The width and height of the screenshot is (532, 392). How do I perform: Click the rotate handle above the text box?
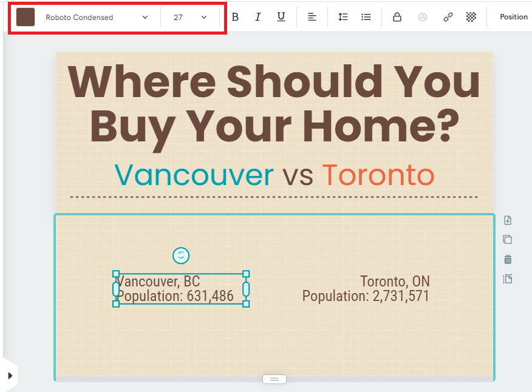pyautogui.click(x=181, y=255)
